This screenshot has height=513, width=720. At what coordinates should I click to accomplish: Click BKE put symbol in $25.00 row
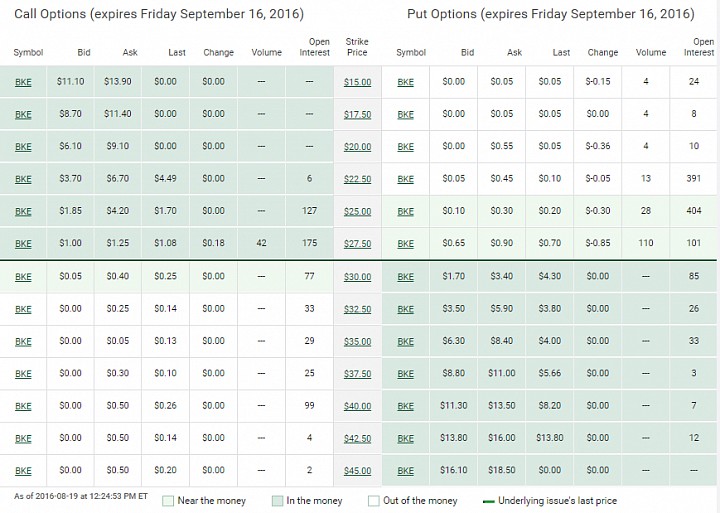click(x=405, y=212)
